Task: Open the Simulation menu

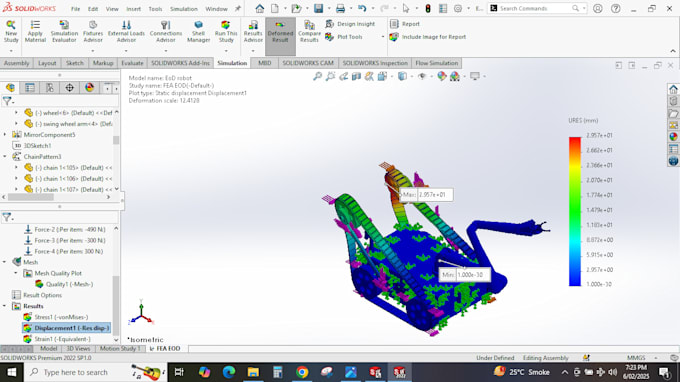Action: point(183,9)
